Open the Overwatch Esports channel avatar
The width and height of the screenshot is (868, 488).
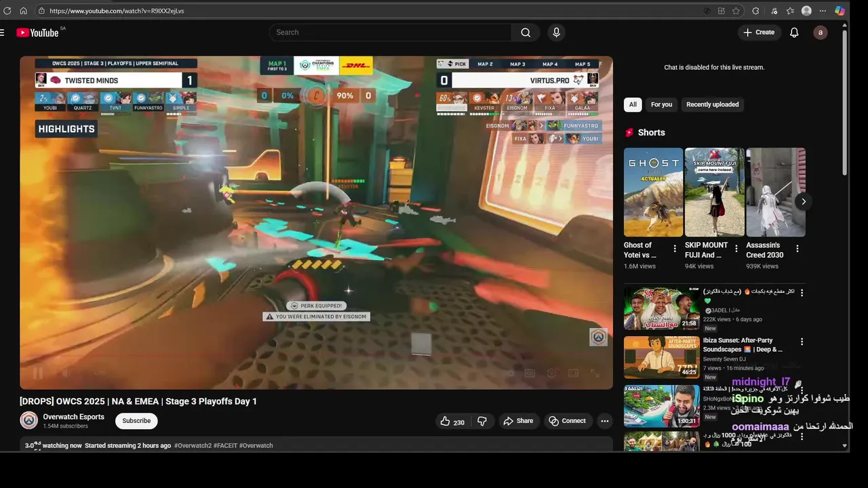28,420
